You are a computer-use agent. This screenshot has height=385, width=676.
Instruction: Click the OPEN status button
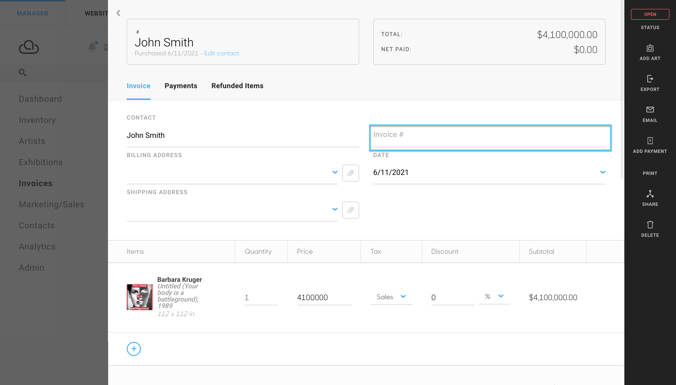pos(650,14)
